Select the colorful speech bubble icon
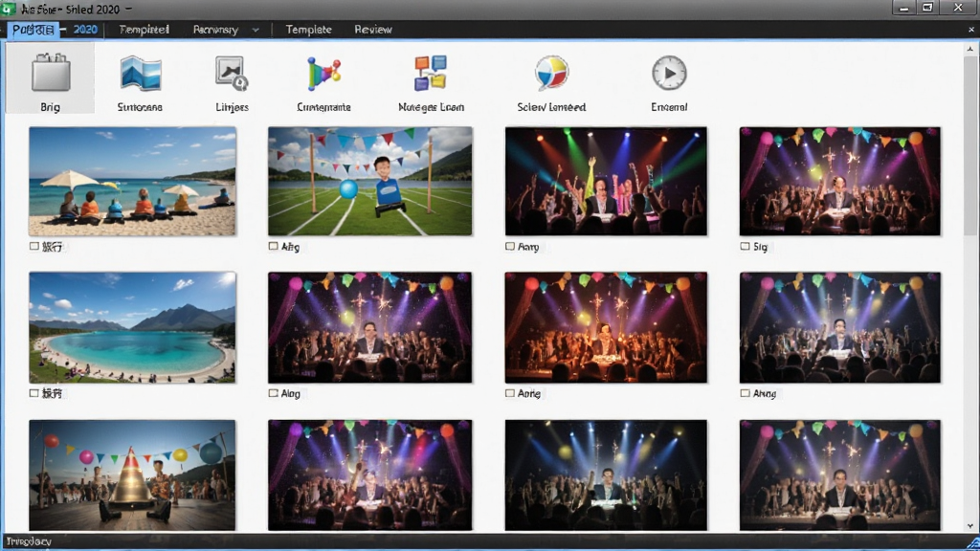980x551 pixels. [551, 73]
